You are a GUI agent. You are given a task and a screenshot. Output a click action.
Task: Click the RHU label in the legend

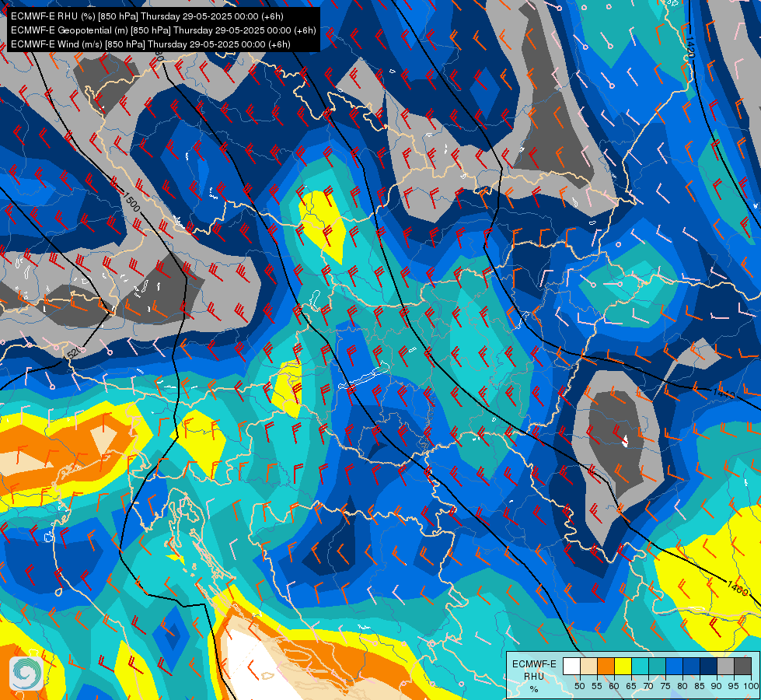click(534, 676)
